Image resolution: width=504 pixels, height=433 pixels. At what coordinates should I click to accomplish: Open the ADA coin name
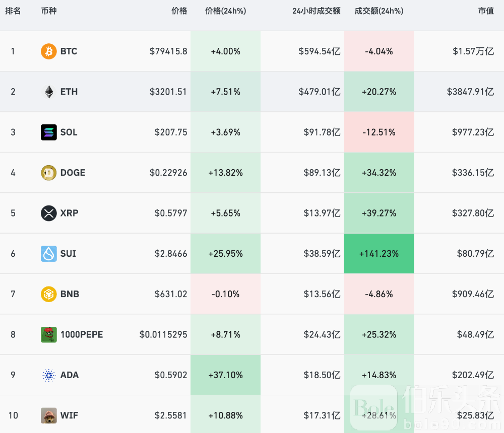70,375
